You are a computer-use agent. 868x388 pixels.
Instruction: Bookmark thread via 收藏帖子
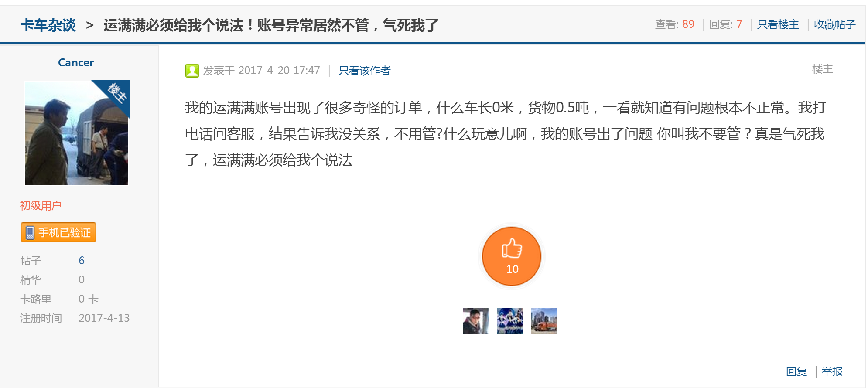(x=834, y=24)
